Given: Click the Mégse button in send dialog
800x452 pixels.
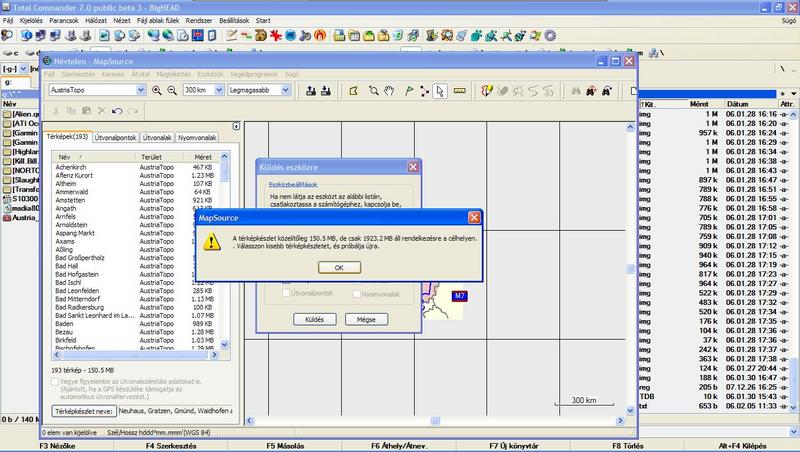Looking at the screenshot, I should (x=366, y=319).
